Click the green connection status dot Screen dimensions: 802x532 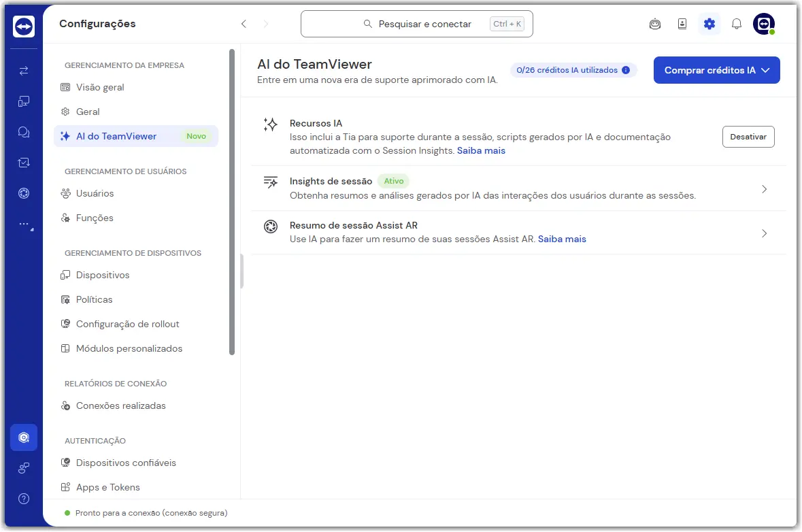pos(67,512)
